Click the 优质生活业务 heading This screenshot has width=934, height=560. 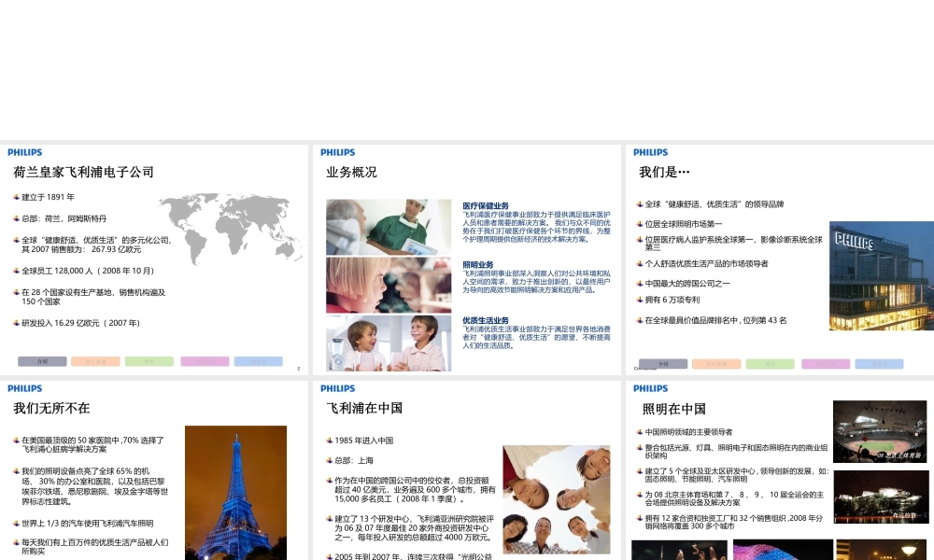point(486,320)
